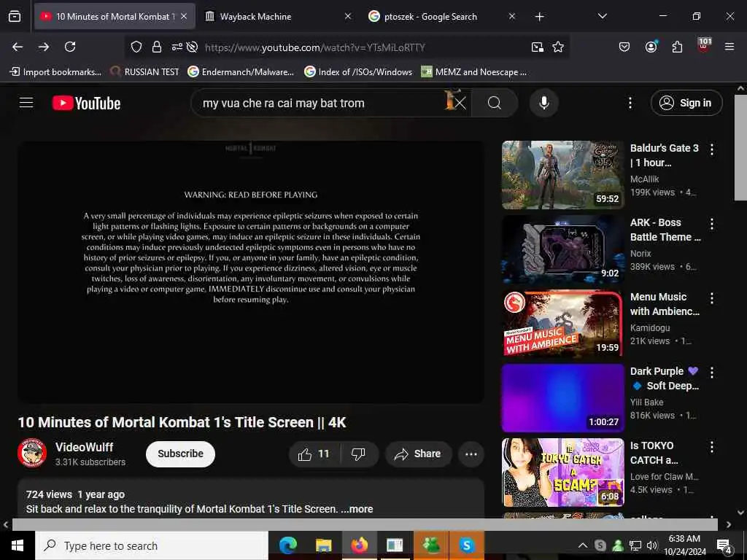This screenshot has width=747, height=560.
Task: Open the Firefox account icon
Action: point(651,46)
